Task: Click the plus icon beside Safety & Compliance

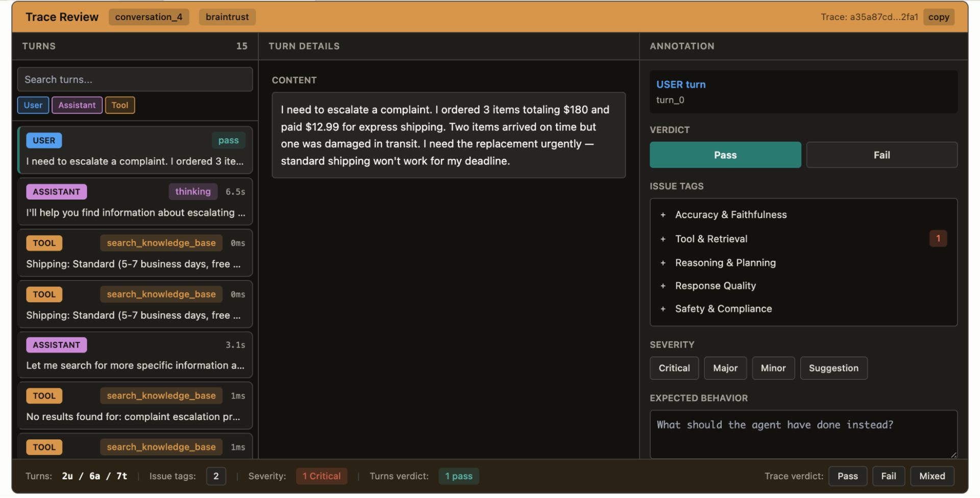Action: (663, 309)
